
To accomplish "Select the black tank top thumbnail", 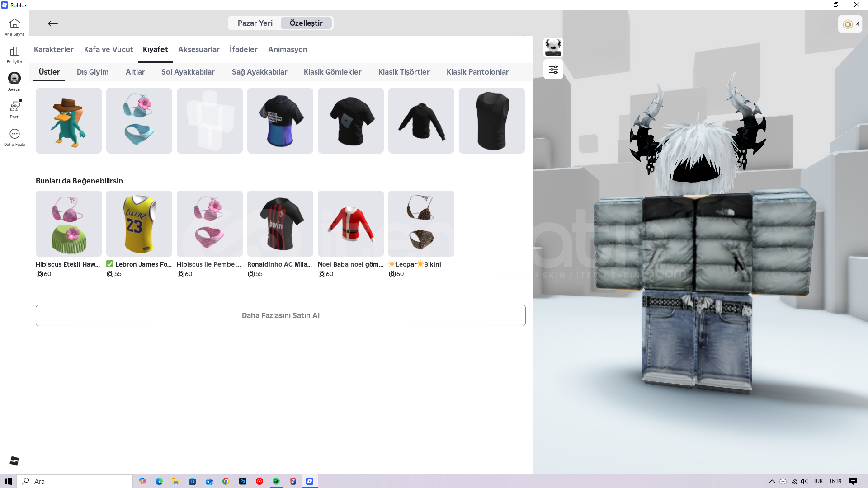I will click(492, 121).
